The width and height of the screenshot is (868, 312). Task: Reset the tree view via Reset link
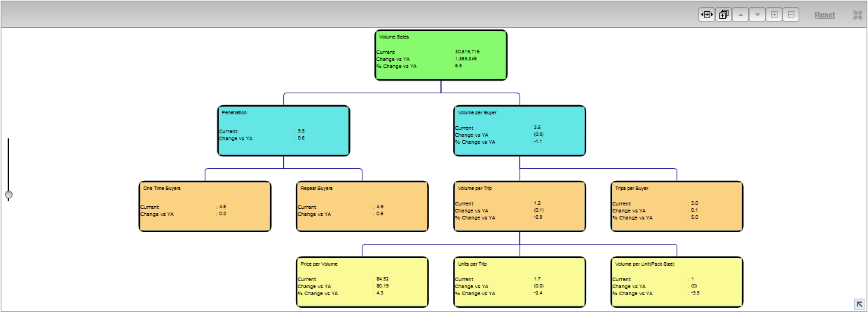[825, 15]
